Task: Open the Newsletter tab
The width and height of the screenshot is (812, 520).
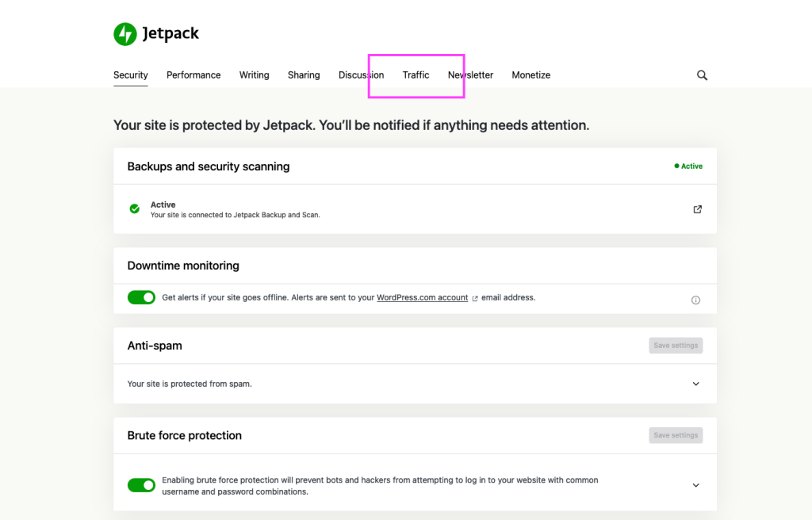Action: pos(470,75)
